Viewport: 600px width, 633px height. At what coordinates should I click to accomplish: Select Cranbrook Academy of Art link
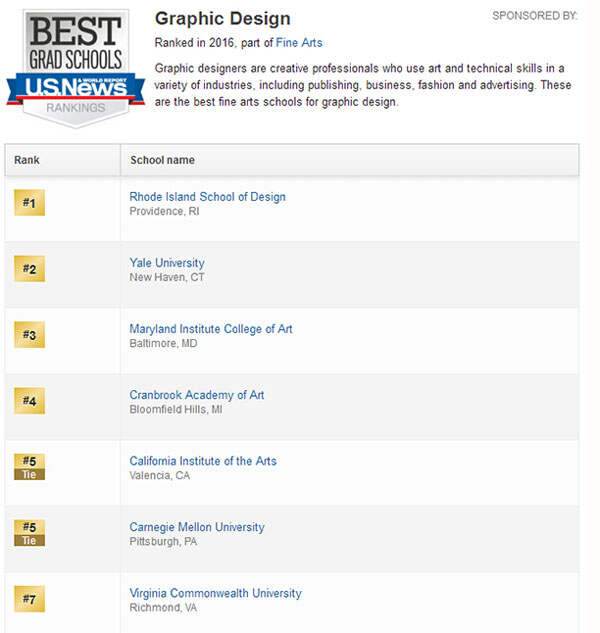(x=197, y=395)
